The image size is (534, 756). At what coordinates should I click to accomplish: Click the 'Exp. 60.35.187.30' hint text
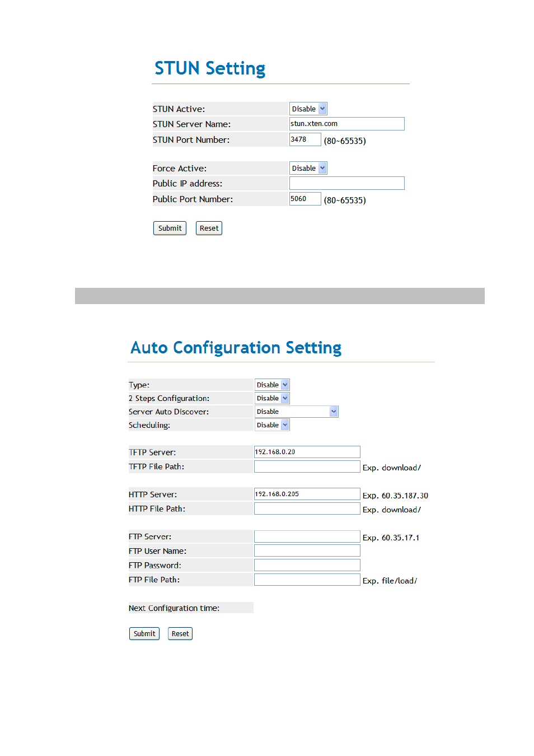[x=395, y=496]
